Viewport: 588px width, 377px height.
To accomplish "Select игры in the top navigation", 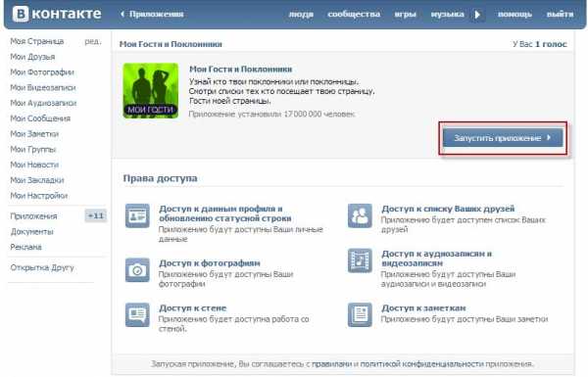I will click(x=405, y=15).
